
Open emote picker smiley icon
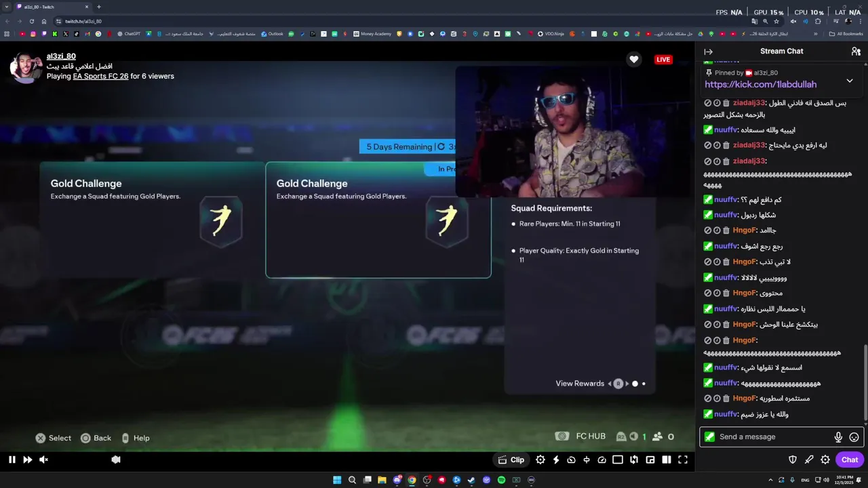click(854, 437)
